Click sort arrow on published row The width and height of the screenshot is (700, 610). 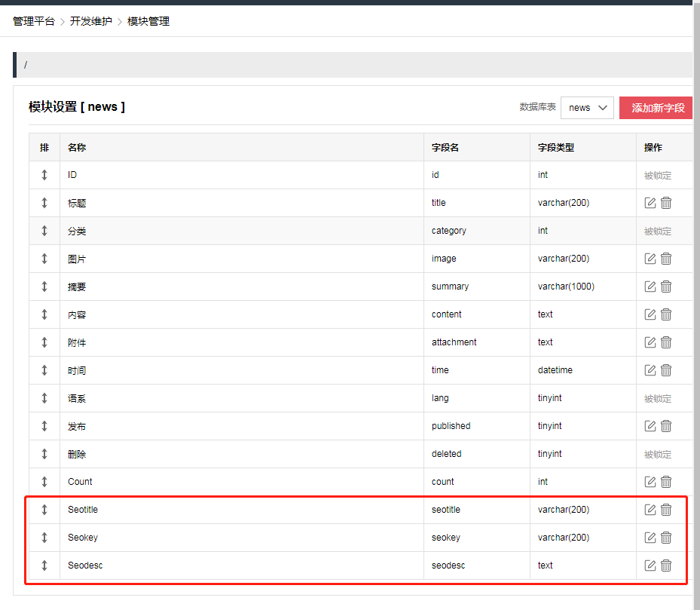(44, 426)
